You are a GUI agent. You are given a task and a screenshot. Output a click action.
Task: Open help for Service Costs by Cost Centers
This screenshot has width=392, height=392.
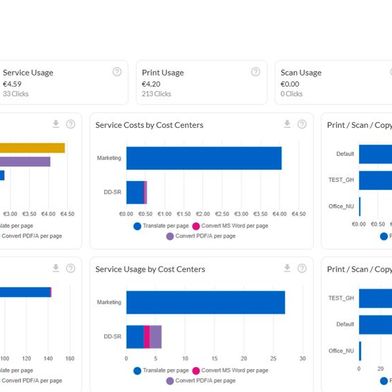pyautogui.click(x=302, y=124)
